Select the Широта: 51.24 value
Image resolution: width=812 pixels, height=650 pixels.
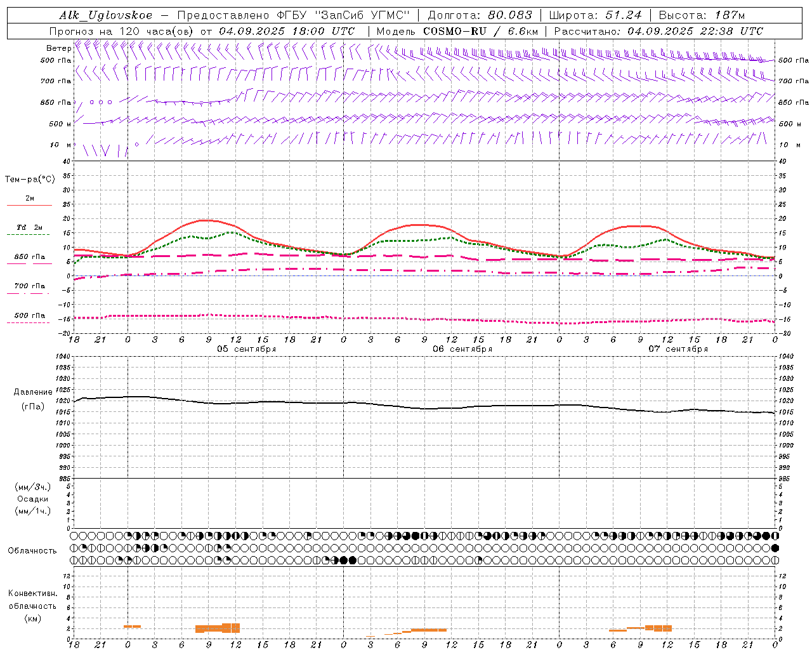(x=595, y=15)
